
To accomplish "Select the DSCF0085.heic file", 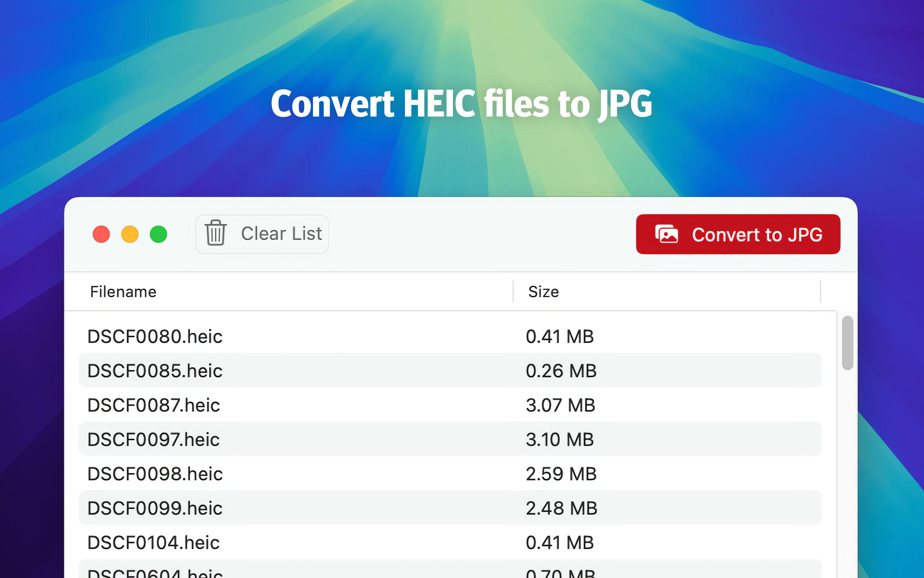I will 450,371.
